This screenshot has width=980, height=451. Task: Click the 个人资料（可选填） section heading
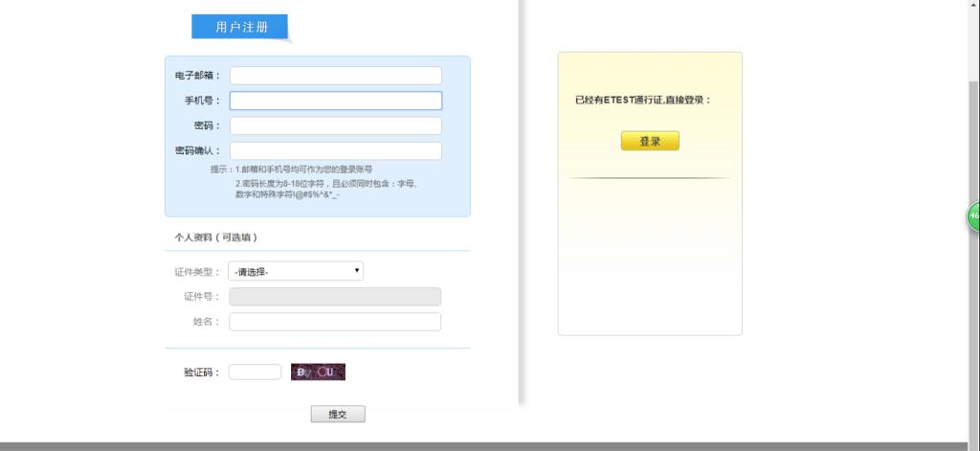tap(215, 237)
